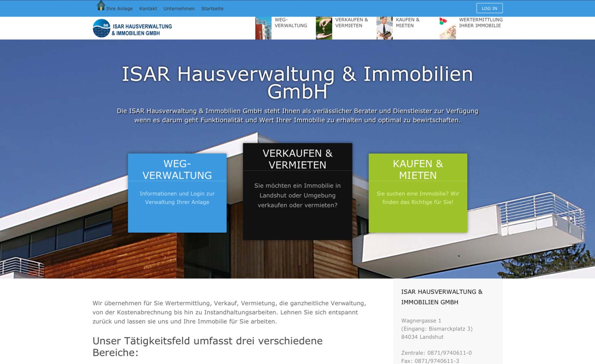Click the businessman thumbnail for Kaufen & Mieten
The image size is (595, 364).
click(x=385, y=28)
